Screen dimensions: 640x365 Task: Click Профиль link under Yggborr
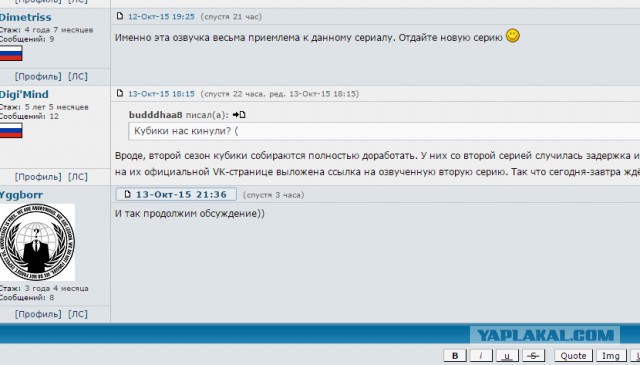pyautogui.click(x=38, y=314)
